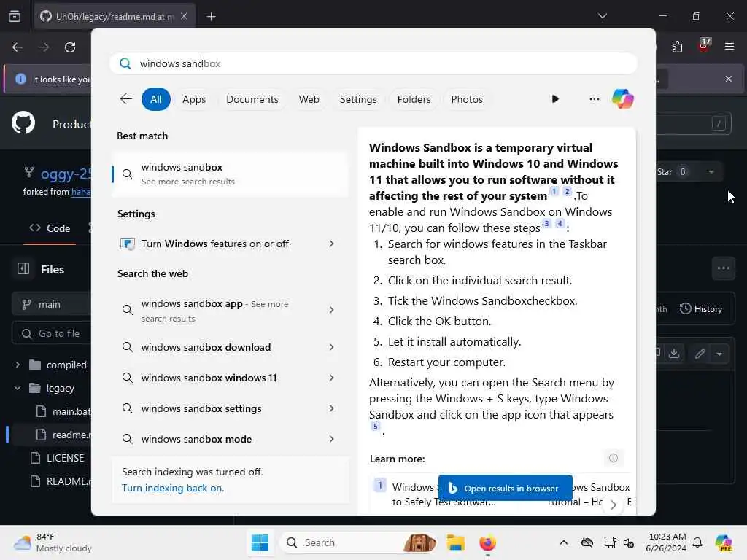Expand windows sandbox mode suggestion arrow
The image size is (747, 560).
332,439
